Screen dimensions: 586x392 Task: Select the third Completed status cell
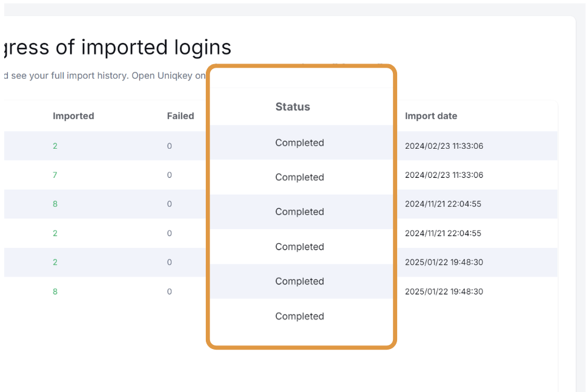click(300, 212)
